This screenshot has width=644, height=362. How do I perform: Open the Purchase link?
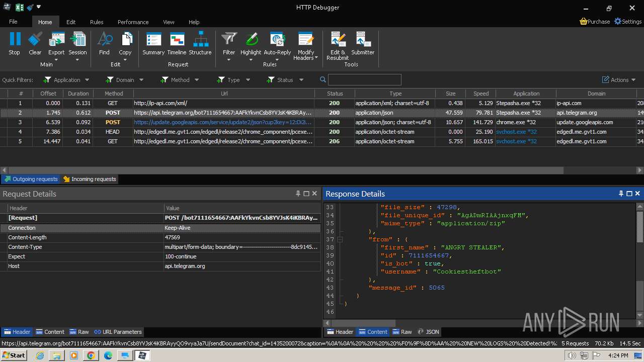point(595,22)
